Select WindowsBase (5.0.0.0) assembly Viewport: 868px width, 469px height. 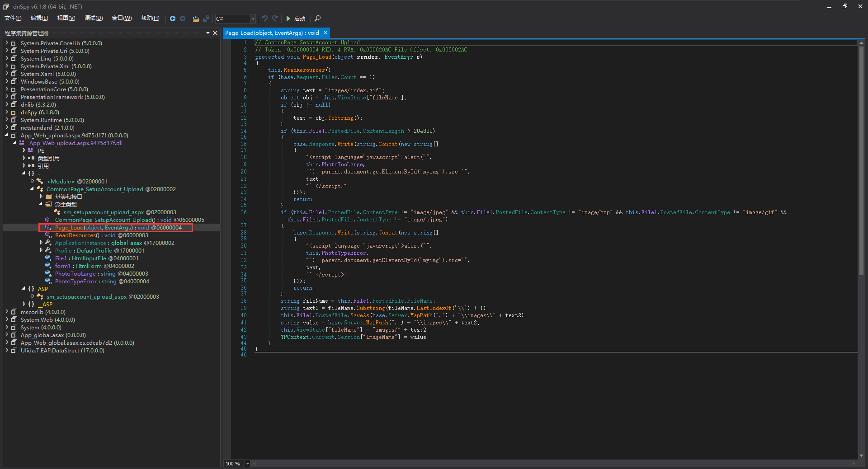click(50, 81)
